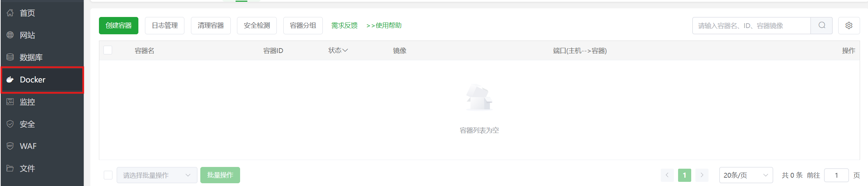Check the box beside the batch operation selector
Viewport: 868px width, 186px height.
[108, 175]
